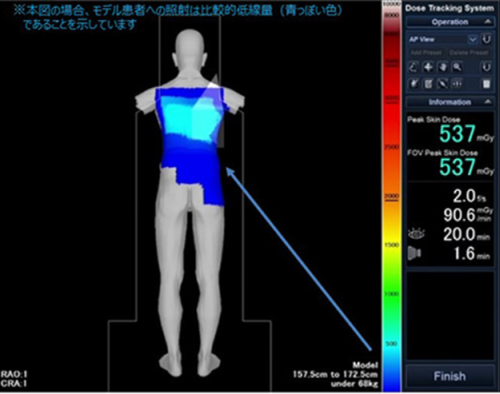Click the reset icon beside zoom tools
This screenshot has width=500, height=394.
[x=486, y=67]
